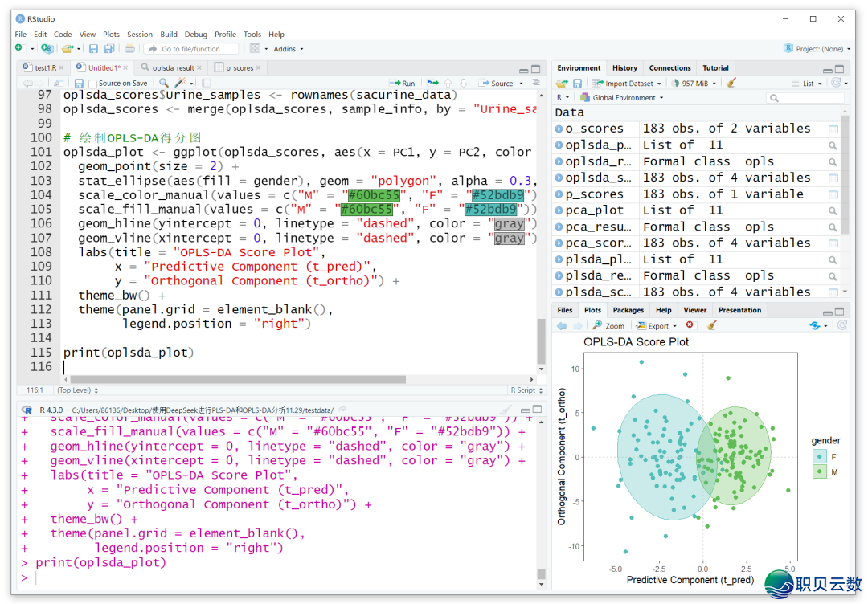Image resolution: width=868 pixels, height=604 pixels.
Task: Save the current script with the editor disk icon
Action: pyautogui.click(x=79, y=83)
